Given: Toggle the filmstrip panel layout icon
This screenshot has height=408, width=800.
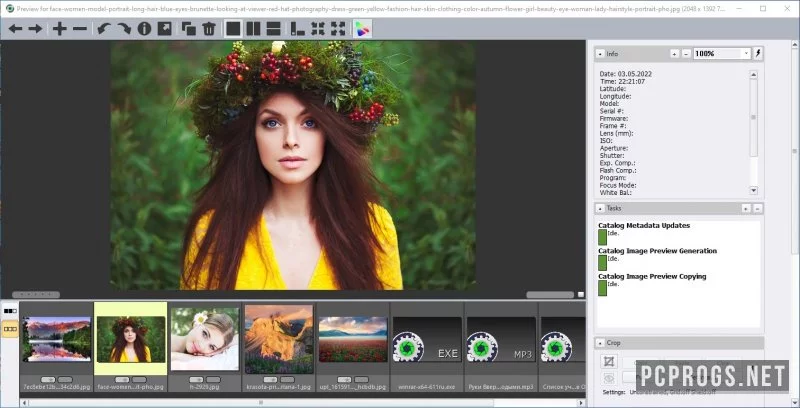Looking at the screenshot, I should tap(297, 29).
